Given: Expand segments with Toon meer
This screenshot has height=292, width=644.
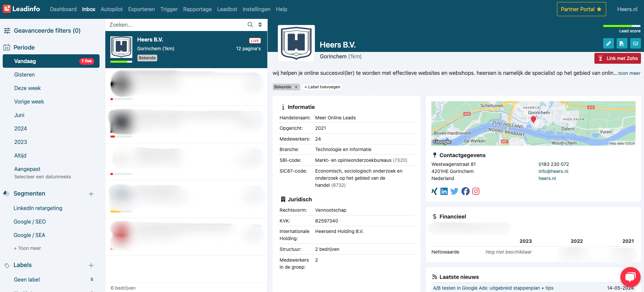Looking at the screenshot, I should pyautogui.click(x=27, y=248).
